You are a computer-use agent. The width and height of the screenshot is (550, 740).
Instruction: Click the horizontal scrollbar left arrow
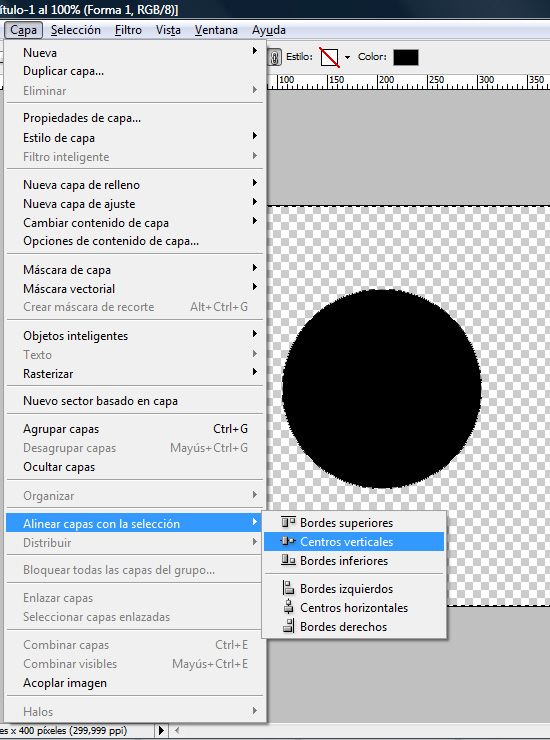[177, 731]
